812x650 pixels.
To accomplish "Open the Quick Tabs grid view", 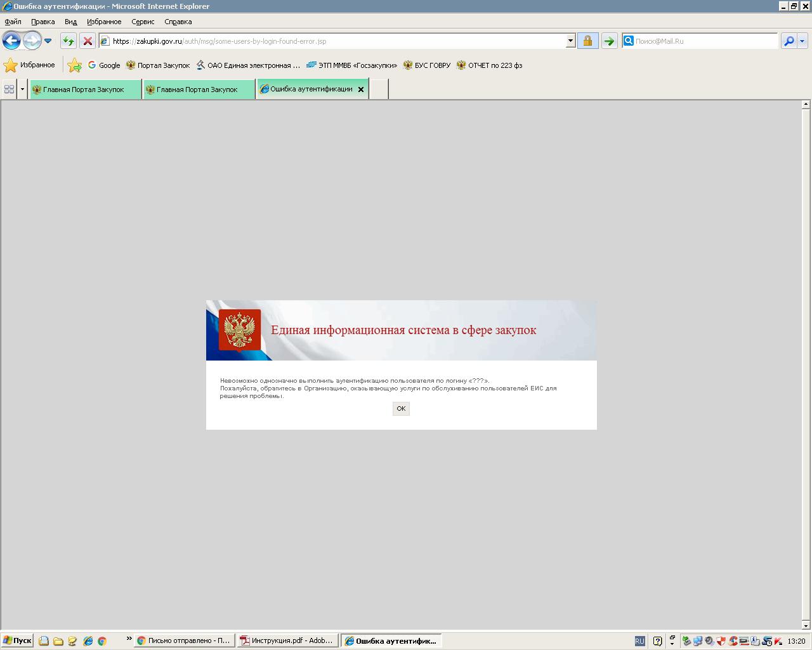I will (10, 90).
